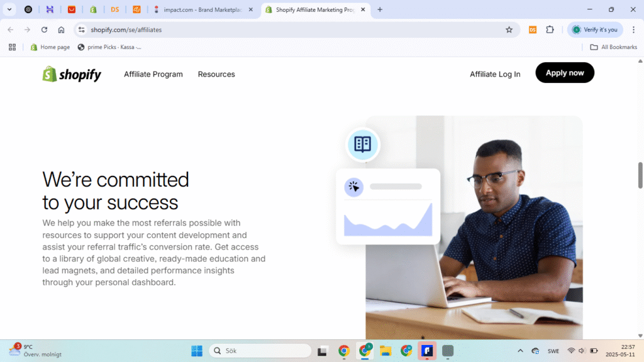Image resolution: width=644 pixels, height=362 pixels.
Task: Open the tab search dropdown arrow
Action: tap(9, 9)
